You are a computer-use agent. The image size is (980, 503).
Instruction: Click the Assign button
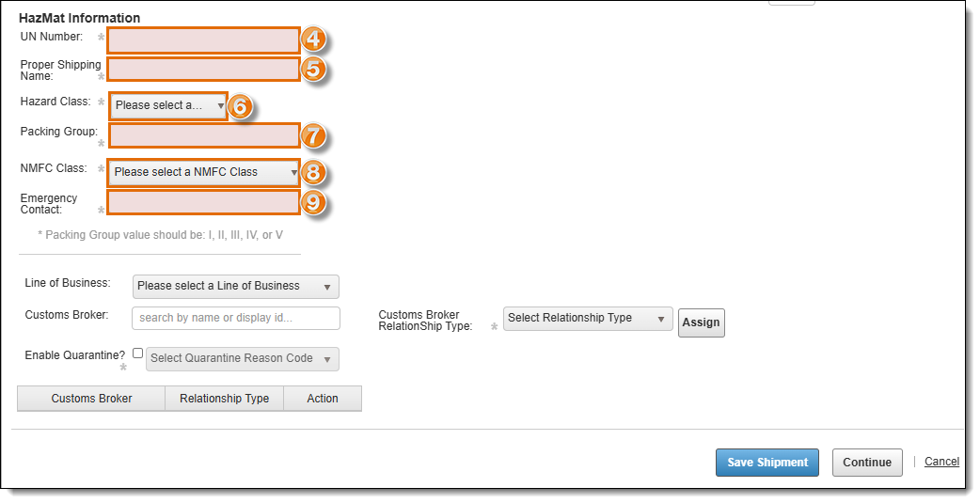[x=701, y=322]
